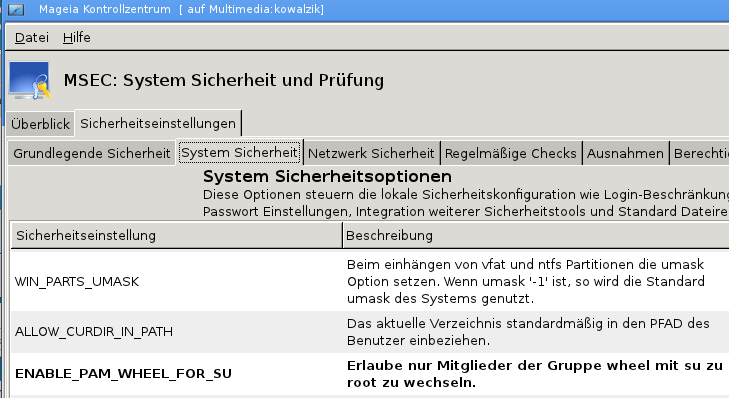Select the Sicherheitseinstellungen tab

tap(158, 123)
